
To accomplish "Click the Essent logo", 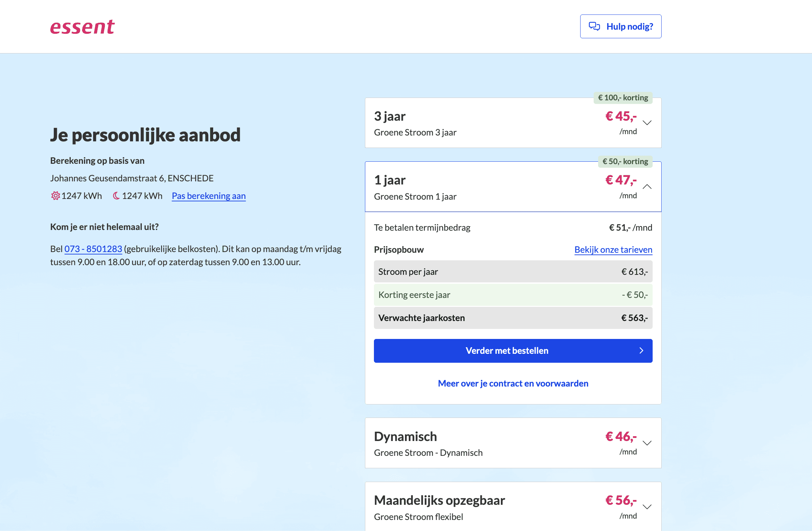I will (82, 27).
